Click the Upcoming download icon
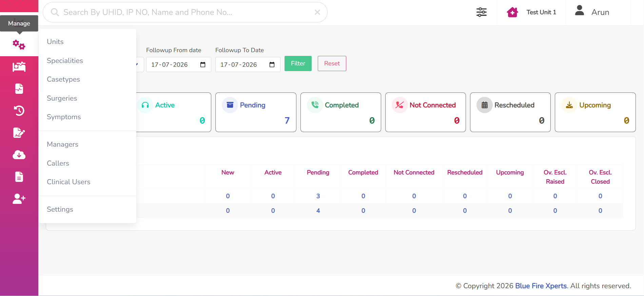The image size is (644, 296). (x=569, y=105)
